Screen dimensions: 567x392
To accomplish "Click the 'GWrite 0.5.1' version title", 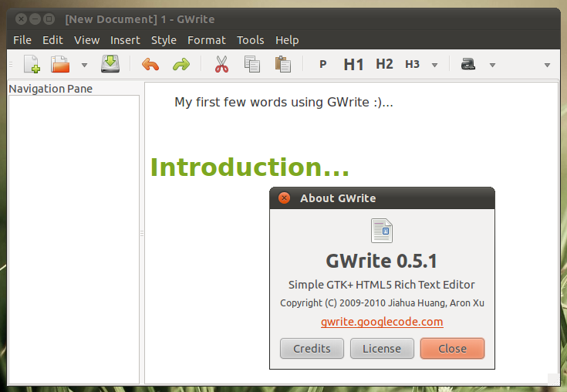I will click(x=382, y=261).
